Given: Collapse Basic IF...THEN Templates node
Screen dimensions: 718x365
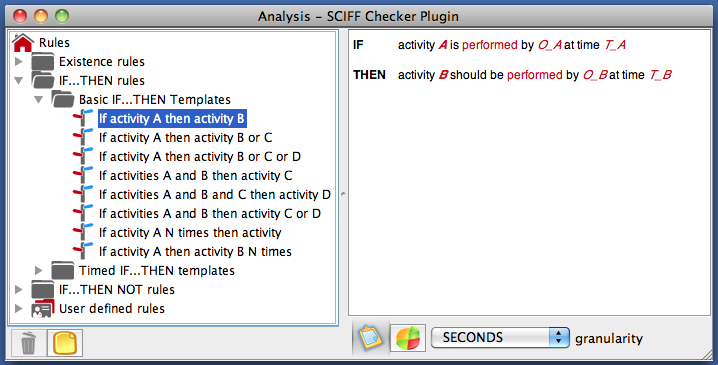Looking at the screenshot, I should [38, 99].
